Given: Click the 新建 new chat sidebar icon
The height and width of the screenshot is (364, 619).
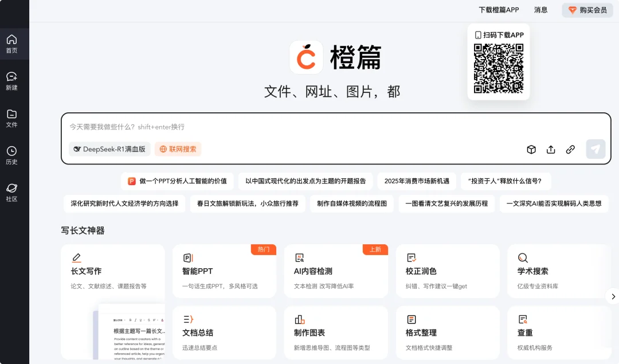Looking at the screenshot, I should [x=12, y=77].
